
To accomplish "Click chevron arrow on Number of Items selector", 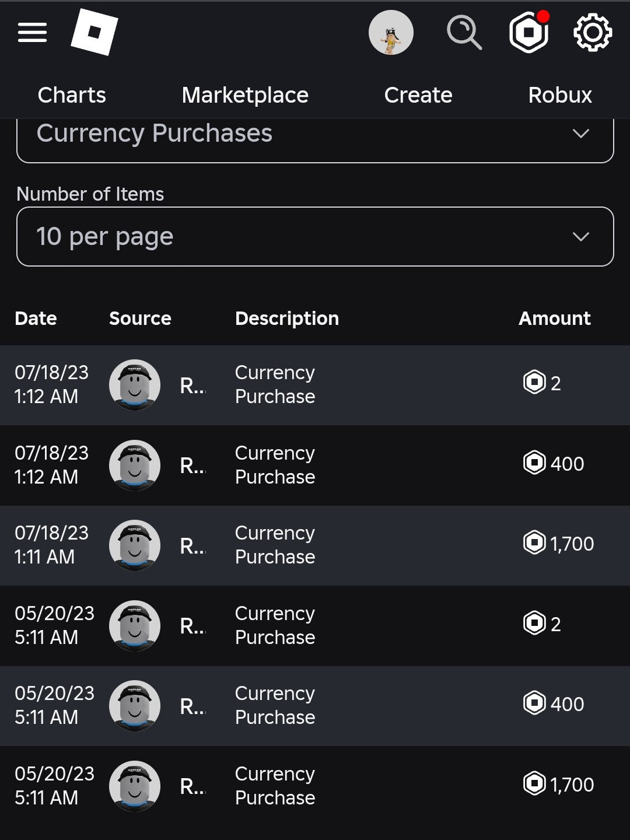I will click(580, 236).
